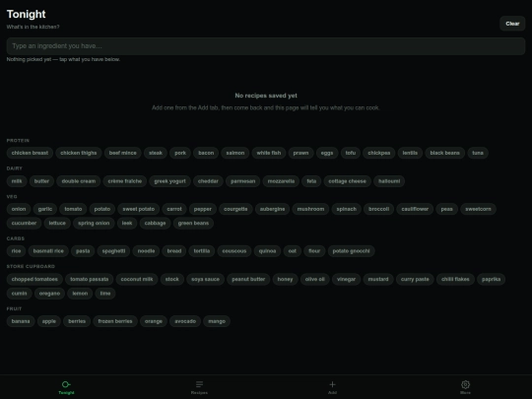Select the couscous chip

[234, 251]
